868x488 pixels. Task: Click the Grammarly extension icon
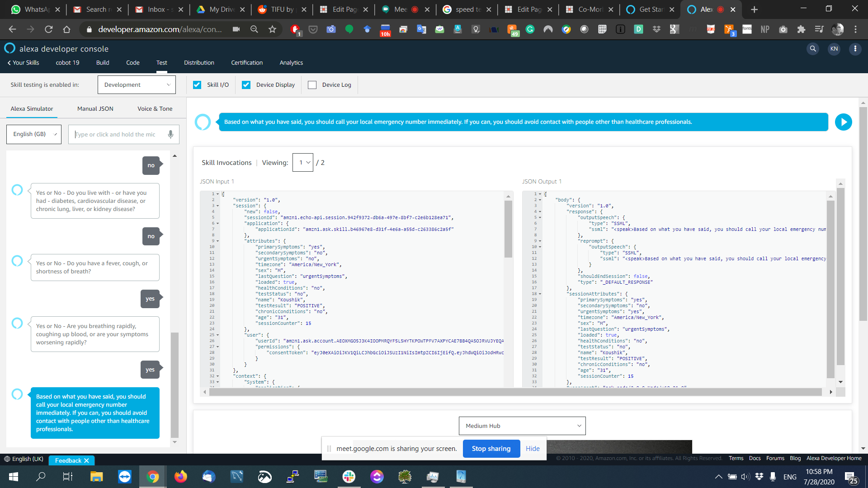[x=530, y=29]
